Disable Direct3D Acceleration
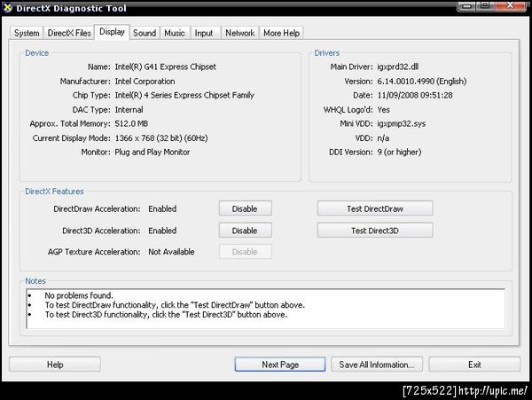 (245, 231)
